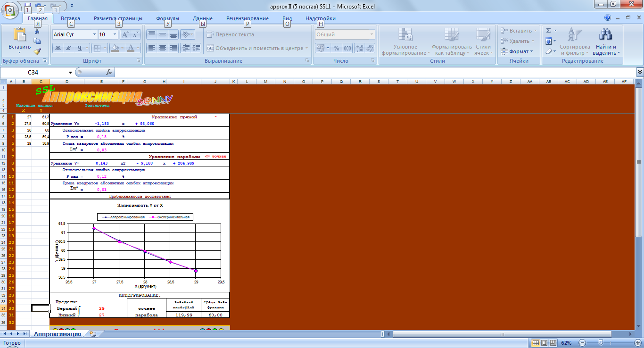Toggle Bold (Ж) formatting
Viewport: 644px width, 348px height.
click(58, 48)
